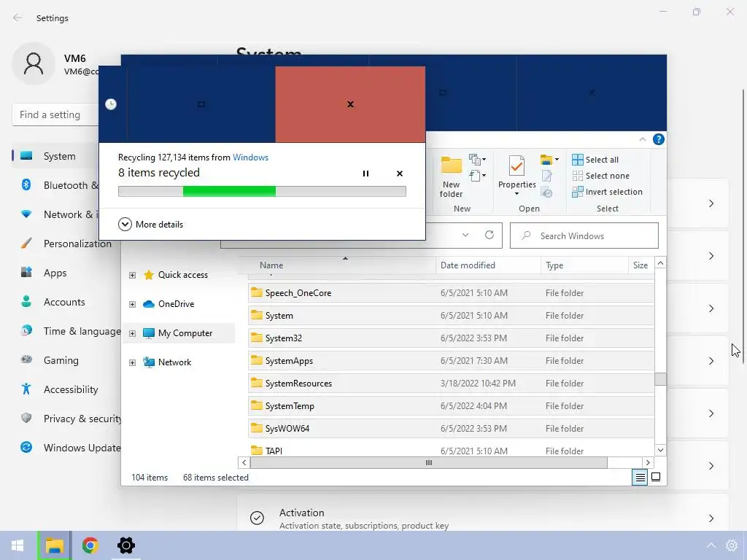
Task: Select all items in the folder
Action: coord(595,160)
